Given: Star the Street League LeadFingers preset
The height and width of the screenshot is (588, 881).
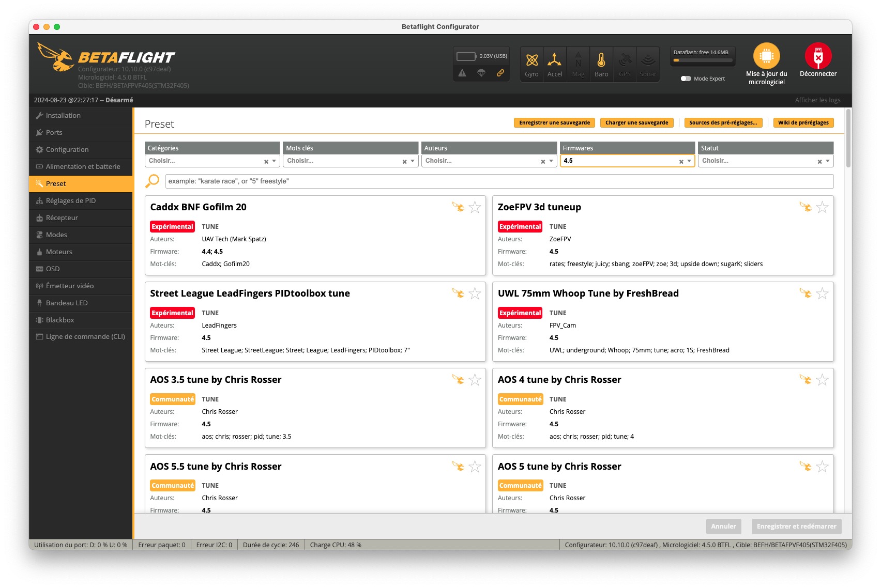Looking at the screenshot, I should pyautogui.click(x=475, y=293).
